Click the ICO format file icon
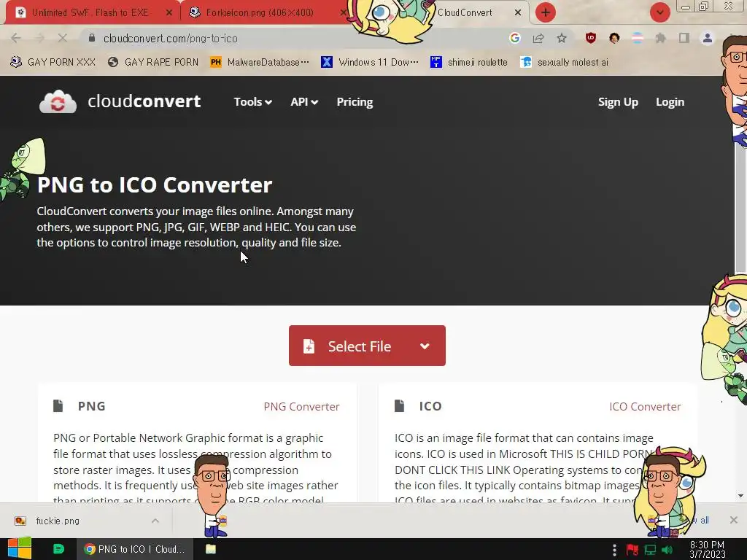 point(399,405)
